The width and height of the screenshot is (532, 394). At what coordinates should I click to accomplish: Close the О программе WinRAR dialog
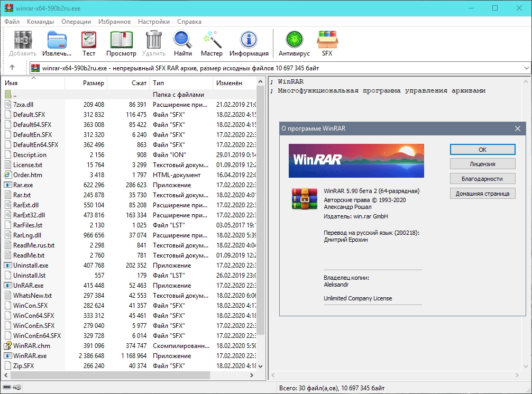[x=517, y=129]
